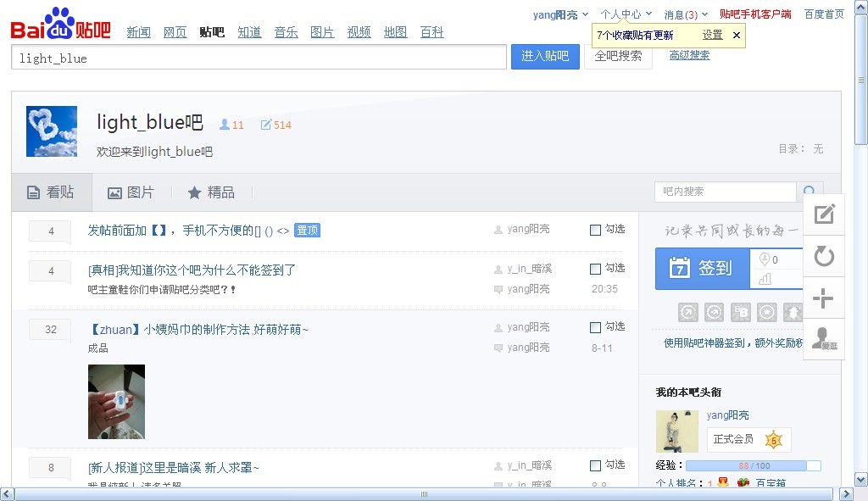Image resolution: width=868 pixels, height=501 pixels.
Task: Click the bar chart statistics icon
Action: tap(765, 279)
